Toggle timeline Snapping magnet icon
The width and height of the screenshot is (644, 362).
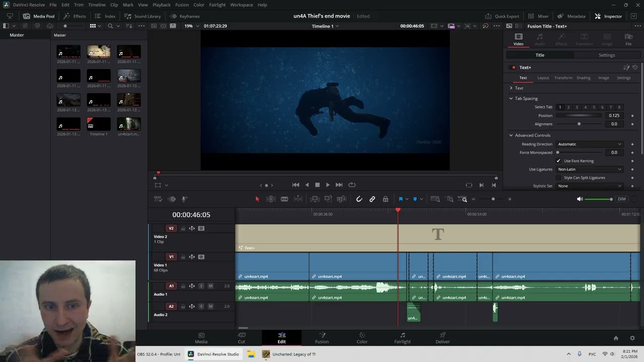pyautogui.click(x=359, y=199)
